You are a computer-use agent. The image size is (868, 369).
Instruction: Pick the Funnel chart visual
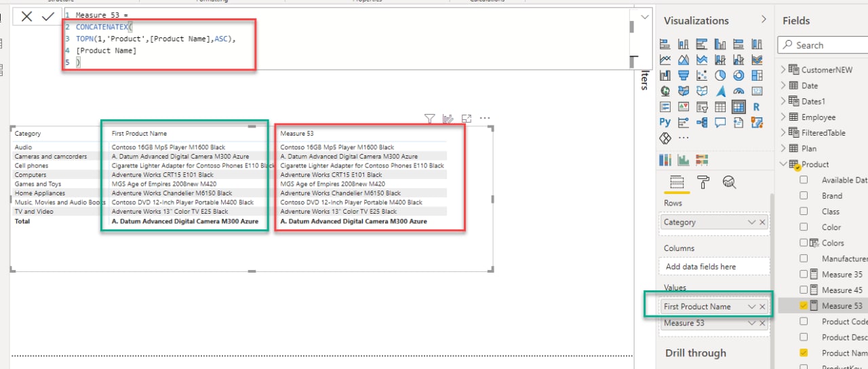click(x=684, y=75)
